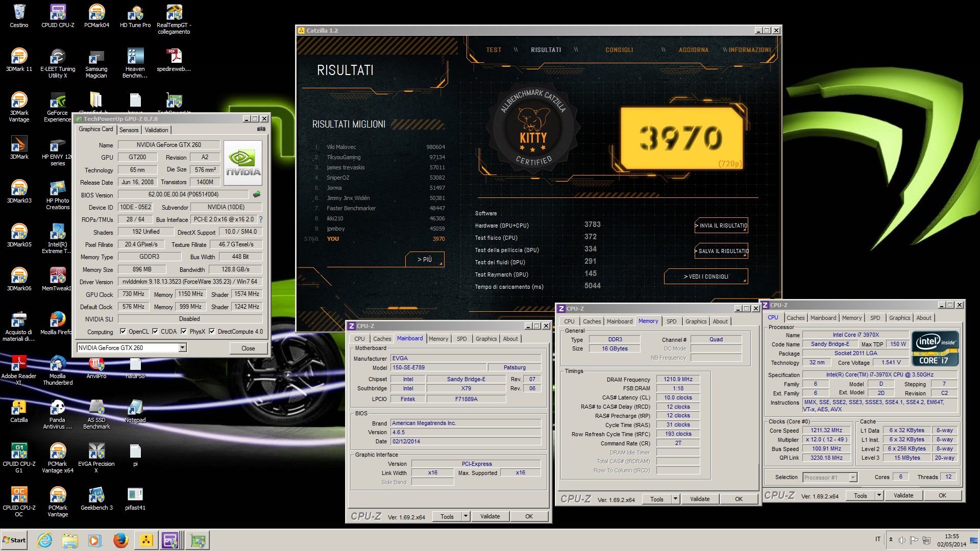Image resolution: width=980 pixels, height=551 pixels.
Task: Toggle the CUDA checkbox in GPU-Z
Action: pos(155,332)
